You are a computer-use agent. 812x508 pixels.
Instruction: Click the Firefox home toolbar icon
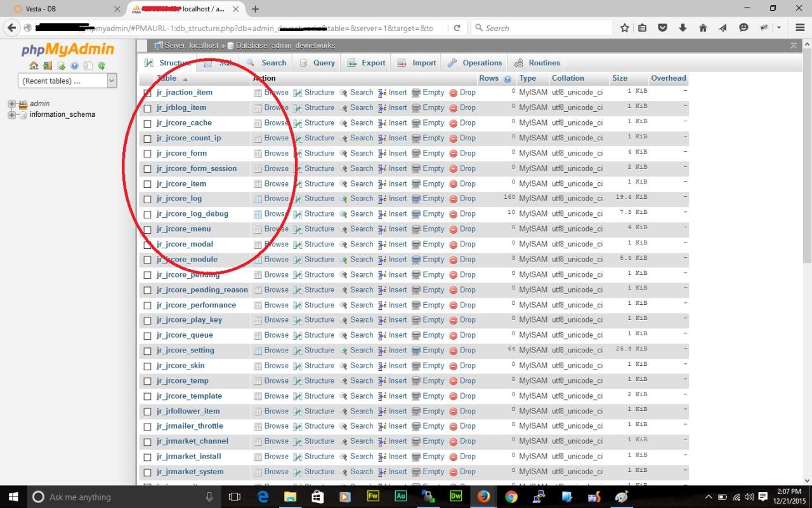[703, 28]
